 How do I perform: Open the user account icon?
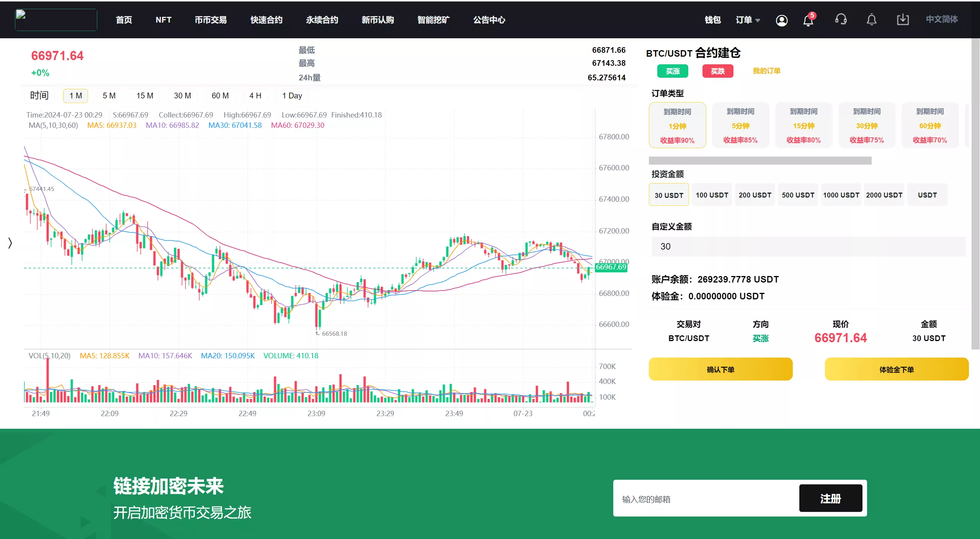[x=782, y=20]
